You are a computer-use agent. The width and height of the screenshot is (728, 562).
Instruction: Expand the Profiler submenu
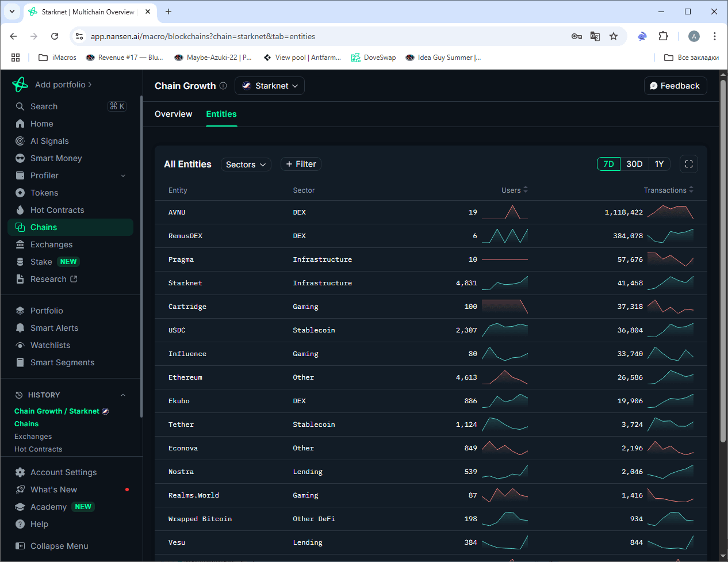point(123,175)
